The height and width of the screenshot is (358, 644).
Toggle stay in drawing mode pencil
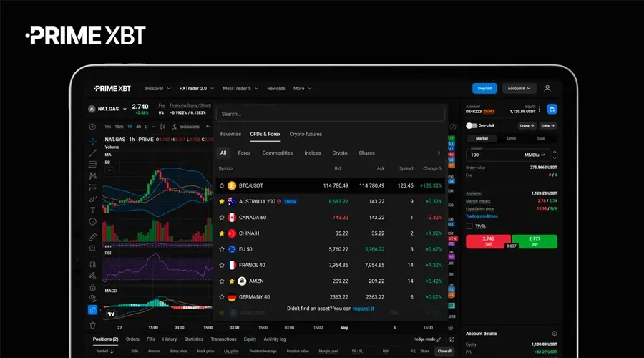click(x=93, y=276)
